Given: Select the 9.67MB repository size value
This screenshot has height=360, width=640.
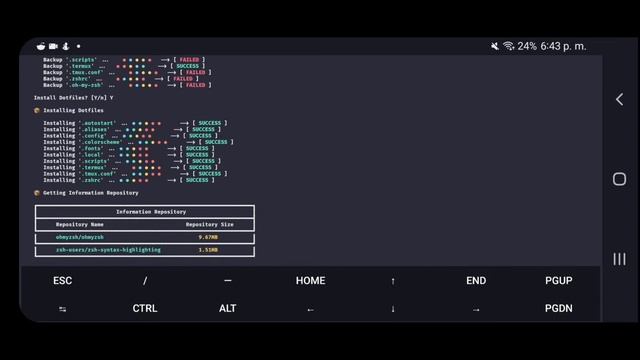Looking at the screenshot, I should (x=208, y=237).
